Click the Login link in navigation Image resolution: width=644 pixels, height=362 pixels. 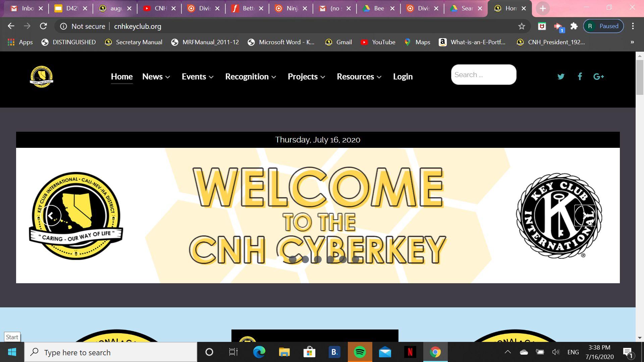(402, 77)
